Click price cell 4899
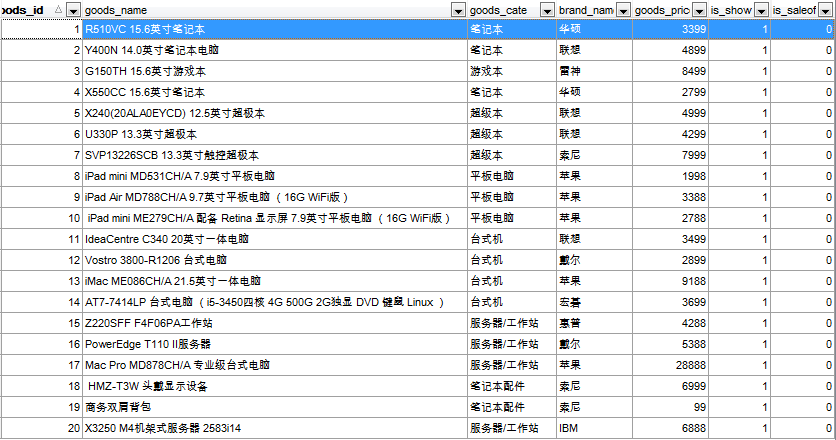The image size is (836, 440). [x=670, y=50]
